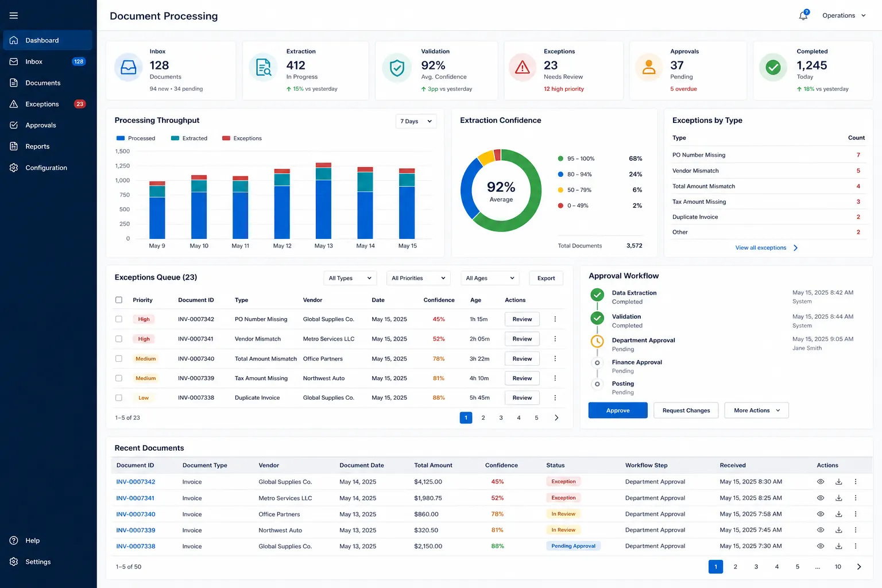This screenshot has height=588, width=882.
Task: Open Exceptions in the sidebar
Action: click(x=48, y=104)
